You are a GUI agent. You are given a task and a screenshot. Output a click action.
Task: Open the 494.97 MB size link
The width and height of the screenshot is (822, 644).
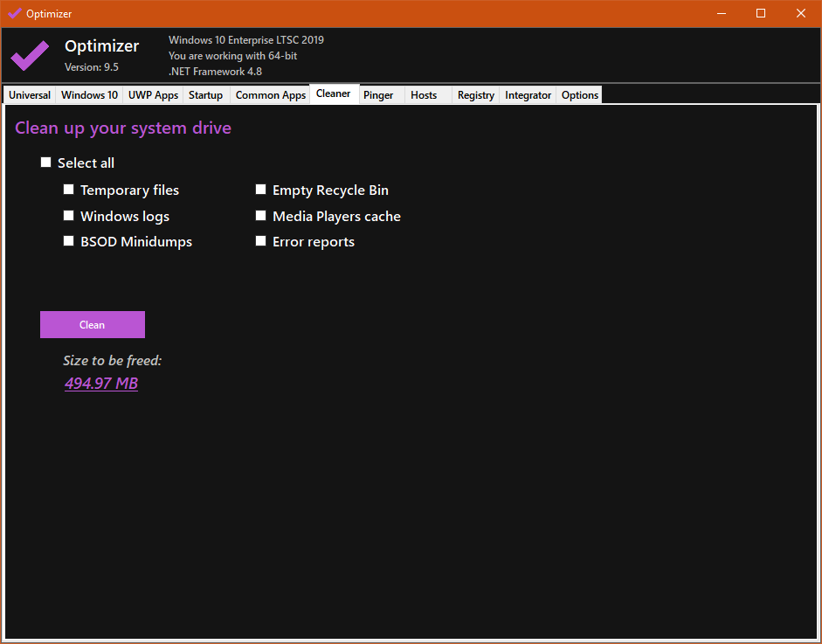101,383
